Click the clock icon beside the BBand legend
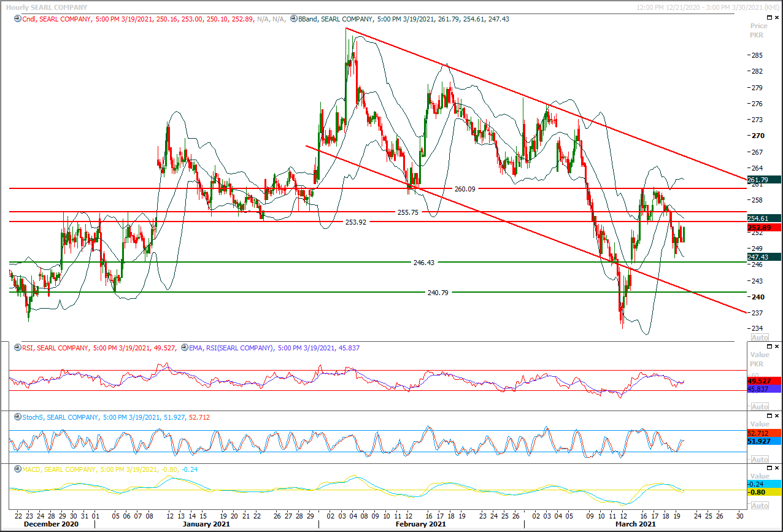This screenshot has width=783, height=532. click(295, 19)
